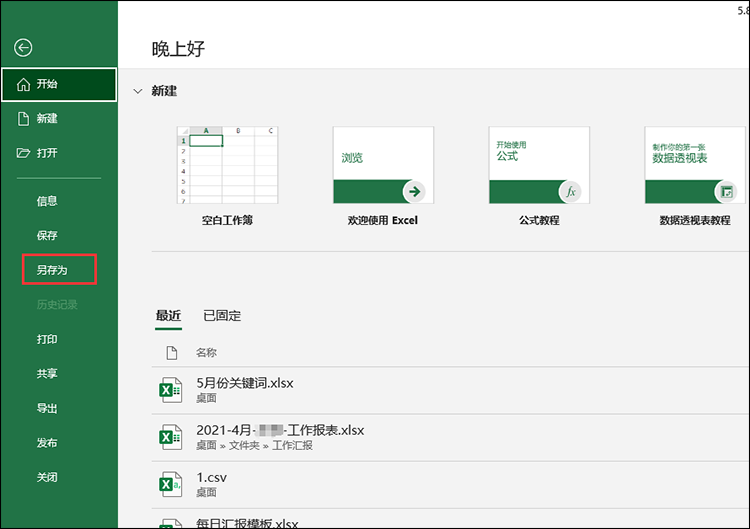The height and width of the screenshot is (529, 750).
Task: Click the pivot table icon on template
Action: (726, 192)
